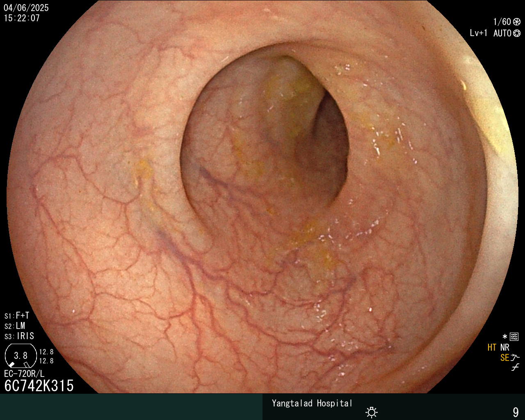Click the white NR indicator
This screenshot has height=420, width=525.
click(505, 347)
